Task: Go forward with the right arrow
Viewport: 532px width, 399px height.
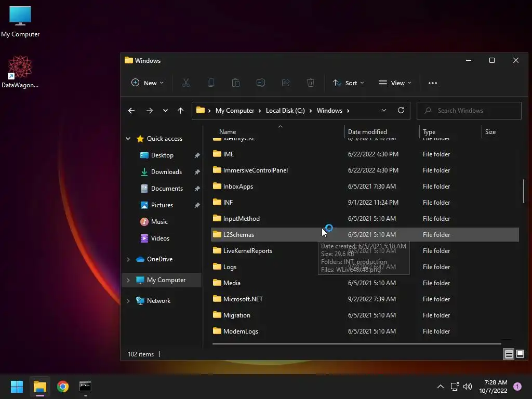Action: (149, 111)
